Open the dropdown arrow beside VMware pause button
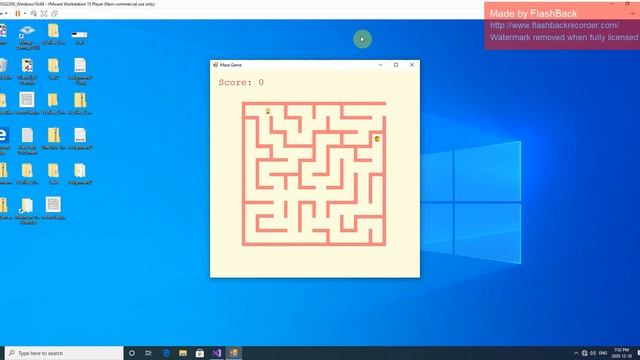Screen dimensions: 640x360 (25, 13)
